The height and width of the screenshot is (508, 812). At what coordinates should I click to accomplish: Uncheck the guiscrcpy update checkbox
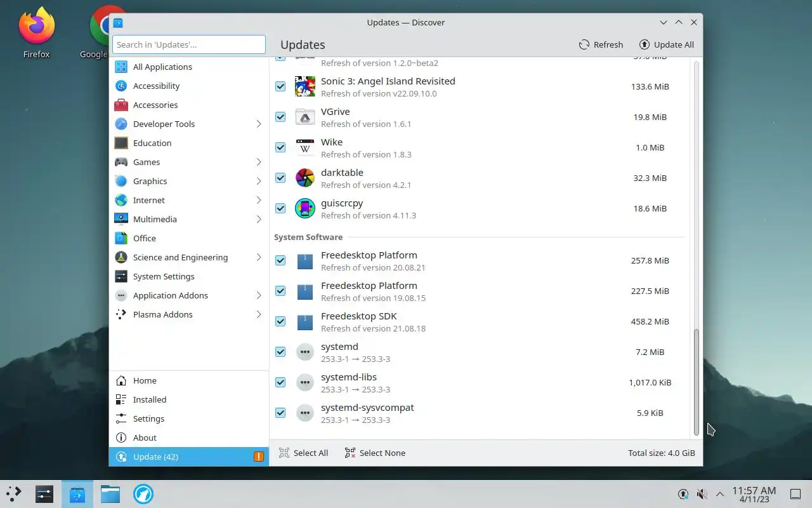pyautogui.click(x=280, y=208)
